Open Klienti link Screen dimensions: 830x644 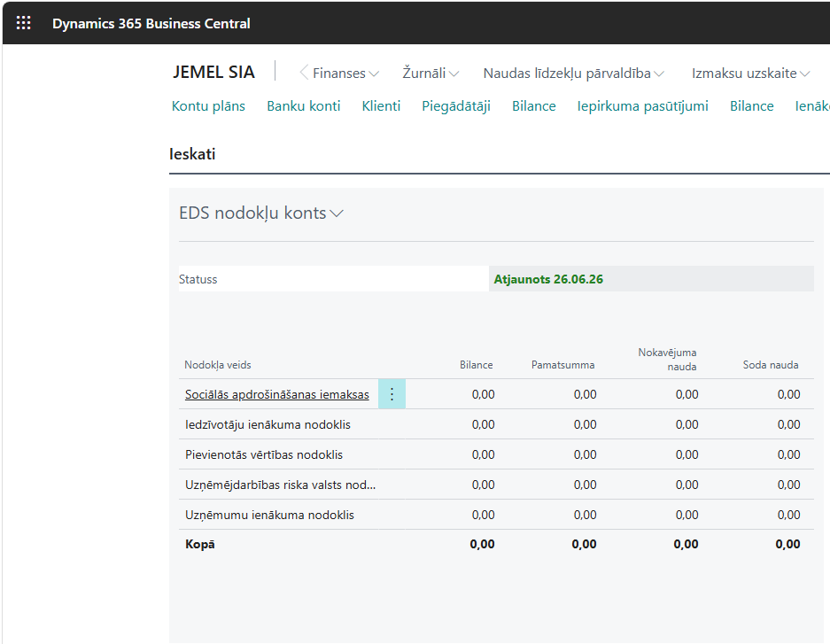click(381, 105)
